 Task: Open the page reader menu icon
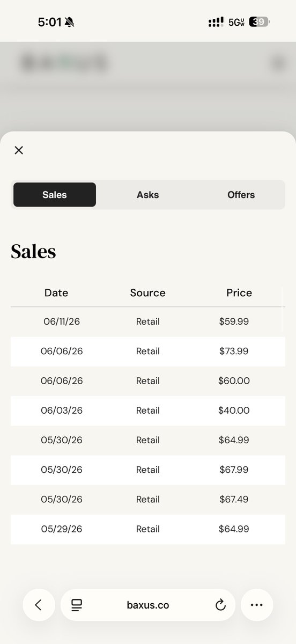click(77, 605)
